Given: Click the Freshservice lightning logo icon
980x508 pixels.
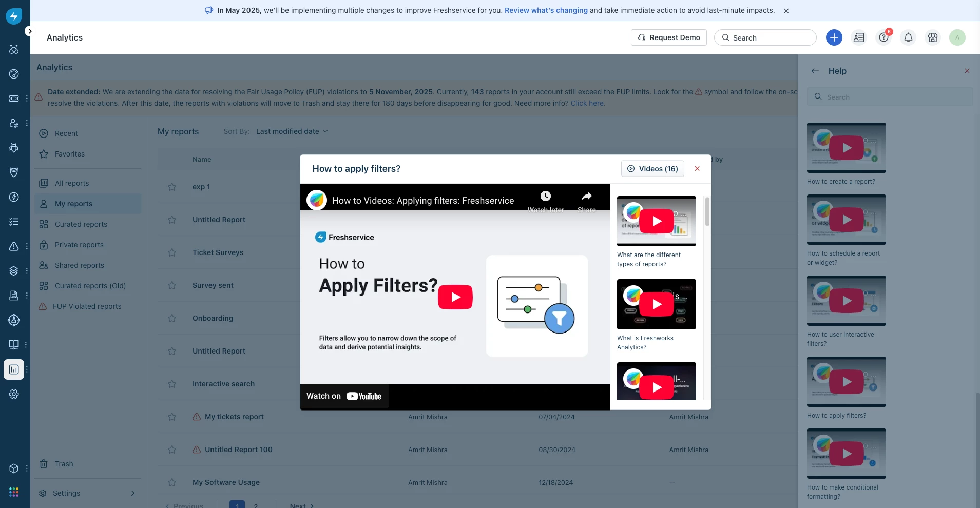Looking at the screenshot, I should (x=14, y=16).
